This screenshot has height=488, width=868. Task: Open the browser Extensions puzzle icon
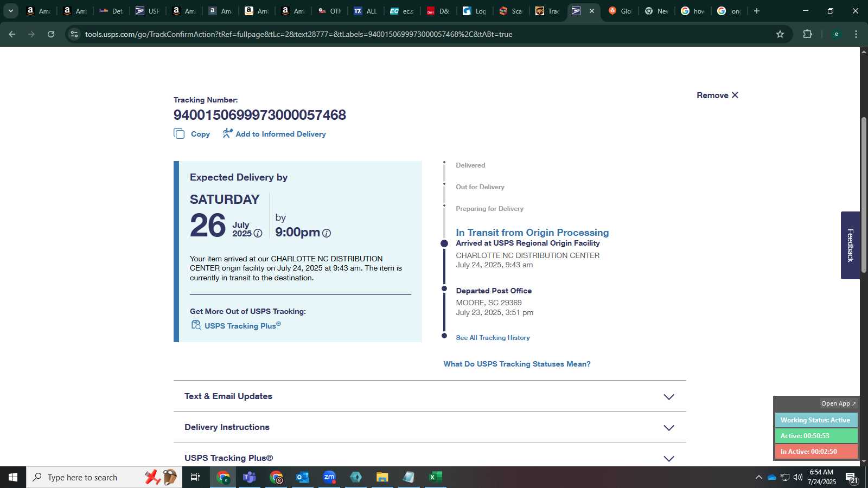click(808, 34)
